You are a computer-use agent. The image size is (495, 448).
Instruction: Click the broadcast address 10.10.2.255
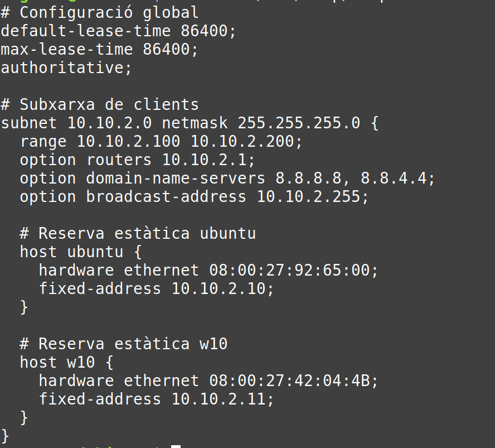[308, 196]
